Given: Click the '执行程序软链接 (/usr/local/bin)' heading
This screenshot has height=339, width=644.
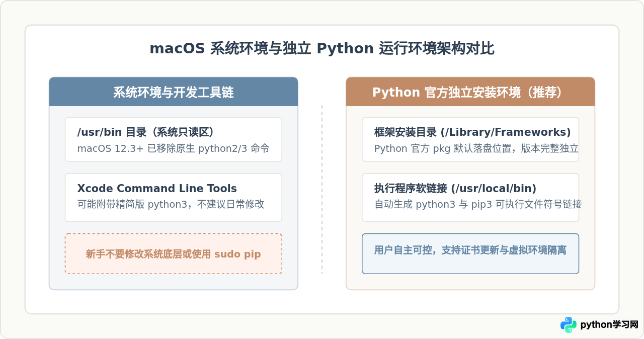Looking at the screenshot, I should click(455, 189).
